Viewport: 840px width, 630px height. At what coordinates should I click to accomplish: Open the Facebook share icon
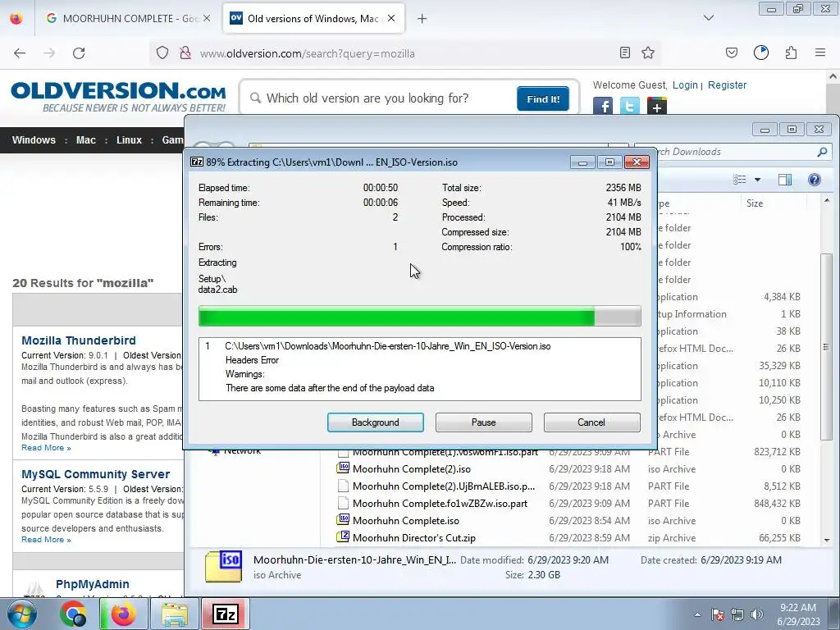coord(603,106)
